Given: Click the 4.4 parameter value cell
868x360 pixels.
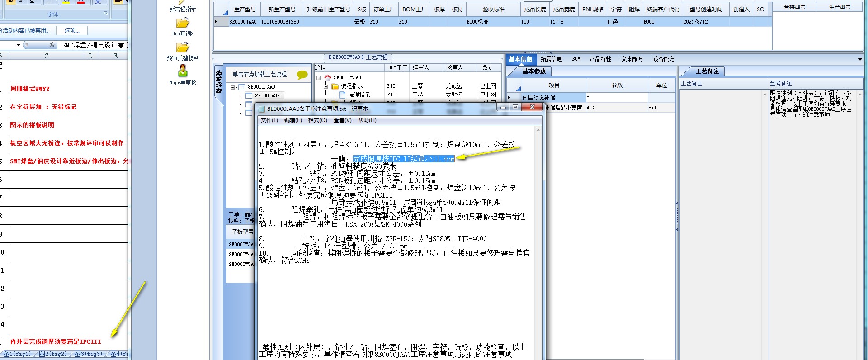Looking at the screenshot, I should pos(617,108).
